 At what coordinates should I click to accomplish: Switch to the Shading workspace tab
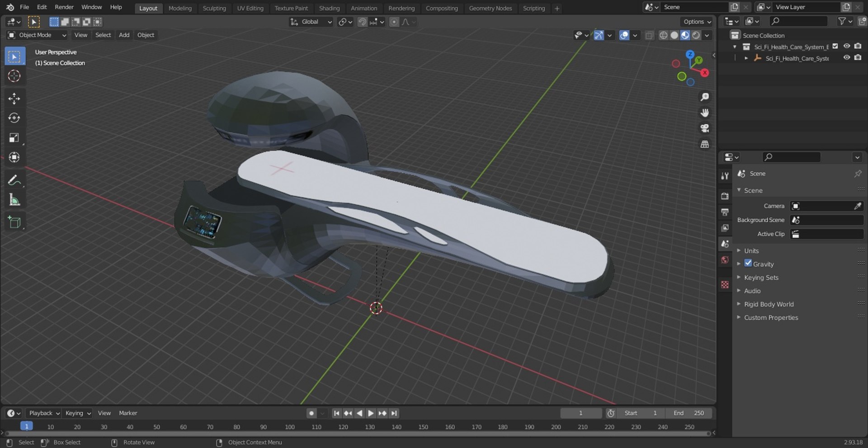[x=329, y=8]
